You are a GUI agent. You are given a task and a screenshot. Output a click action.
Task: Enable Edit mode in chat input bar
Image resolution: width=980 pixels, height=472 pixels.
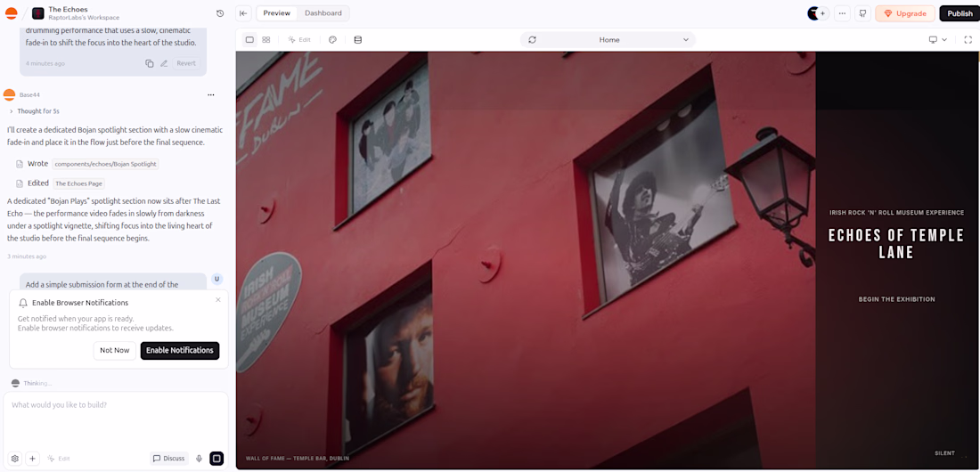[59, 459]
